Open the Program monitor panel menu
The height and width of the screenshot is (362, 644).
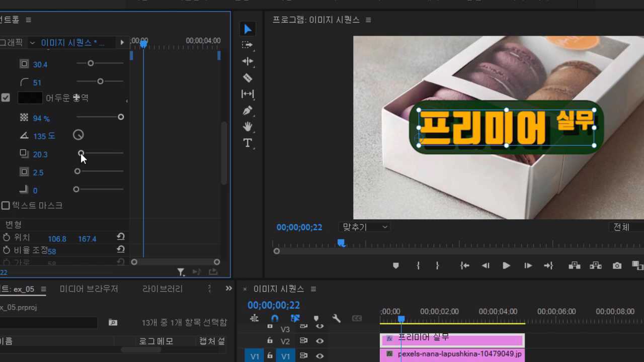click(x=368, y=20)
